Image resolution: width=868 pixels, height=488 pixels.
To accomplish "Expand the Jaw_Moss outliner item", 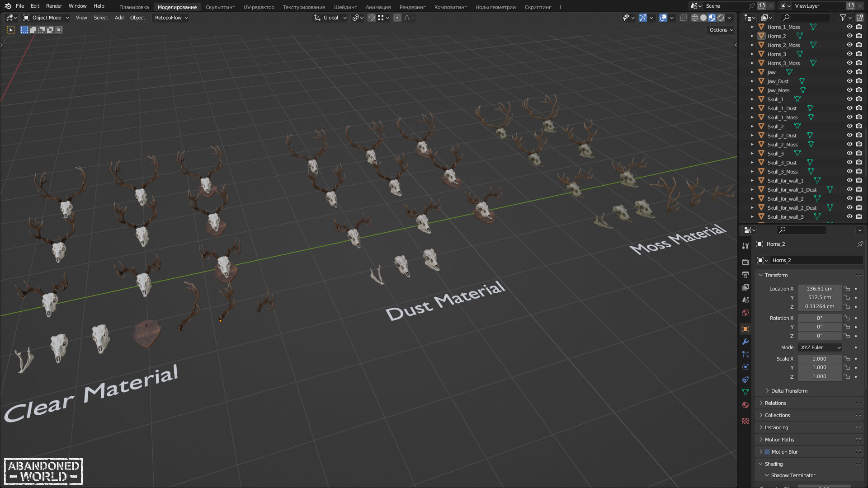I will (752, 90).
